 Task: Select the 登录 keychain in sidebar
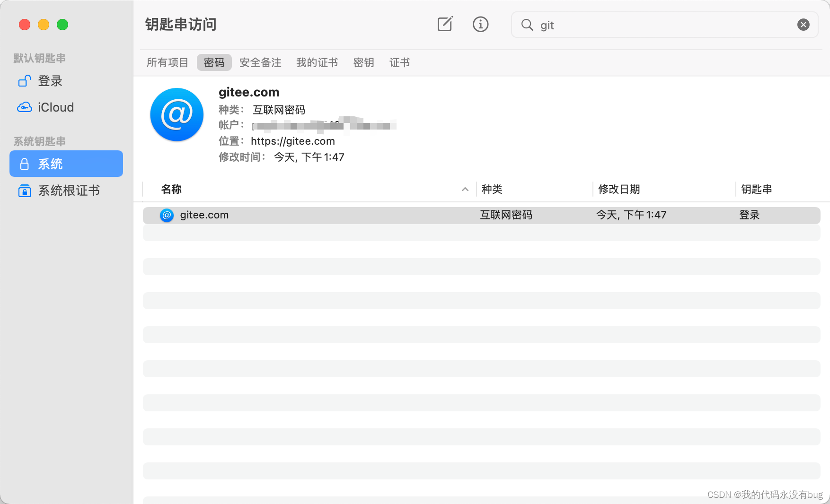click(66, 81)
